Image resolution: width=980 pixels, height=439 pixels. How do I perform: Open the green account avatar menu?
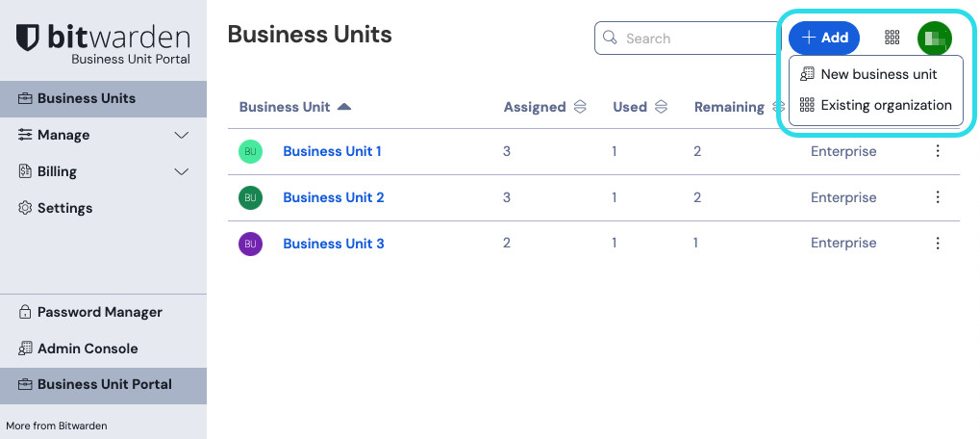934,38
